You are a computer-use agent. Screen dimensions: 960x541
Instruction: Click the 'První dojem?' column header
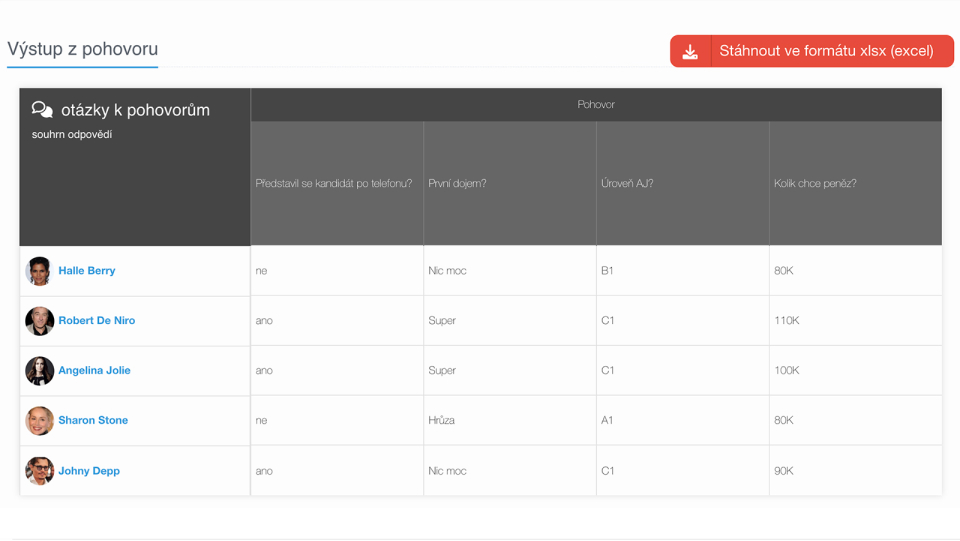click(457, 184)
